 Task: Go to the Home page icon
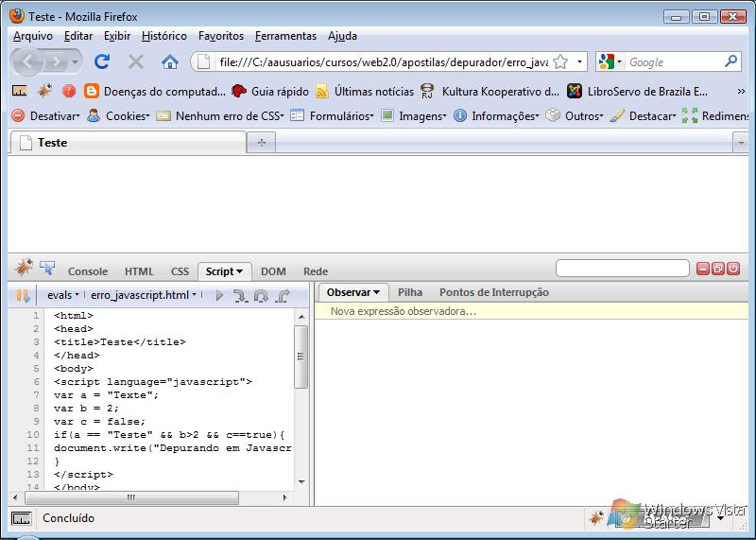point(170,61)
